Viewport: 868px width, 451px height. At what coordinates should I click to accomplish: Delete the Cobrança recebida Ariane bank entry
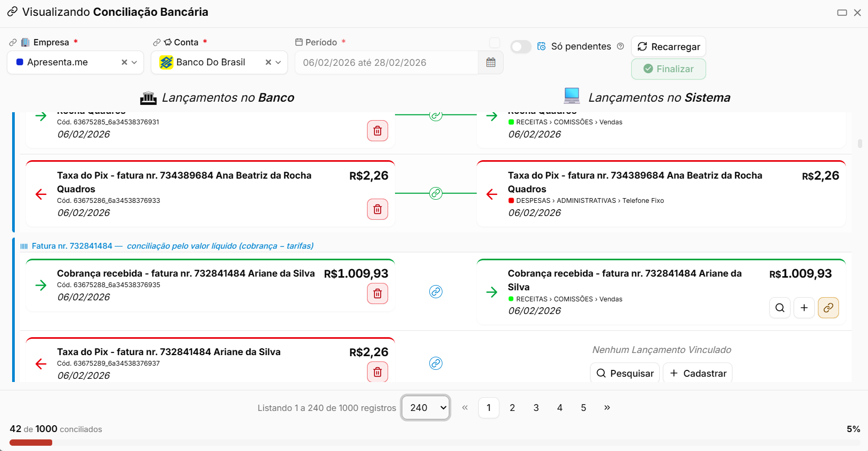(378, 293)
